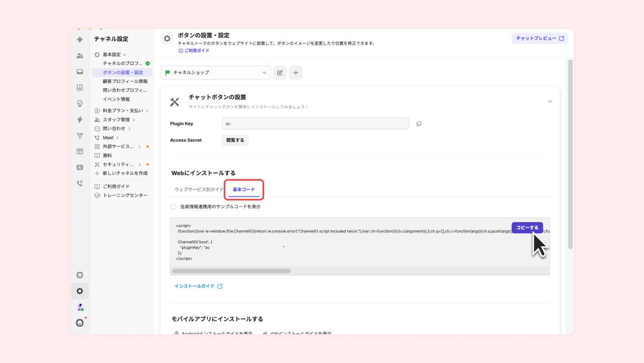Open the user avatar with green status dot
The height and width of the screenshot is (363, 644).
click(x=80, y=307)
